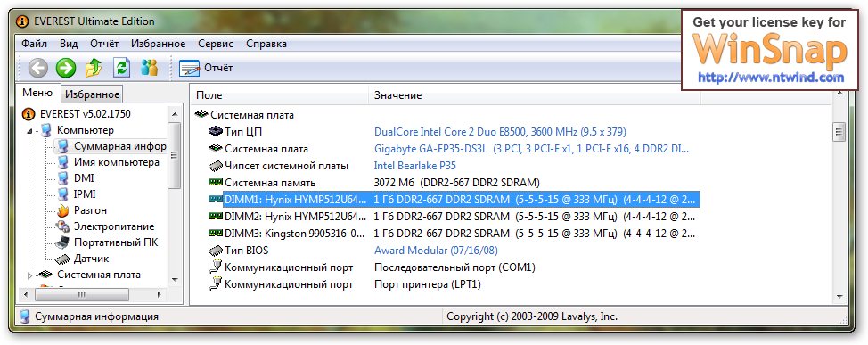The height and width of the screenshot is (345, 868).
Task: Open the Вид menu
Action: (x=69, y=44)
